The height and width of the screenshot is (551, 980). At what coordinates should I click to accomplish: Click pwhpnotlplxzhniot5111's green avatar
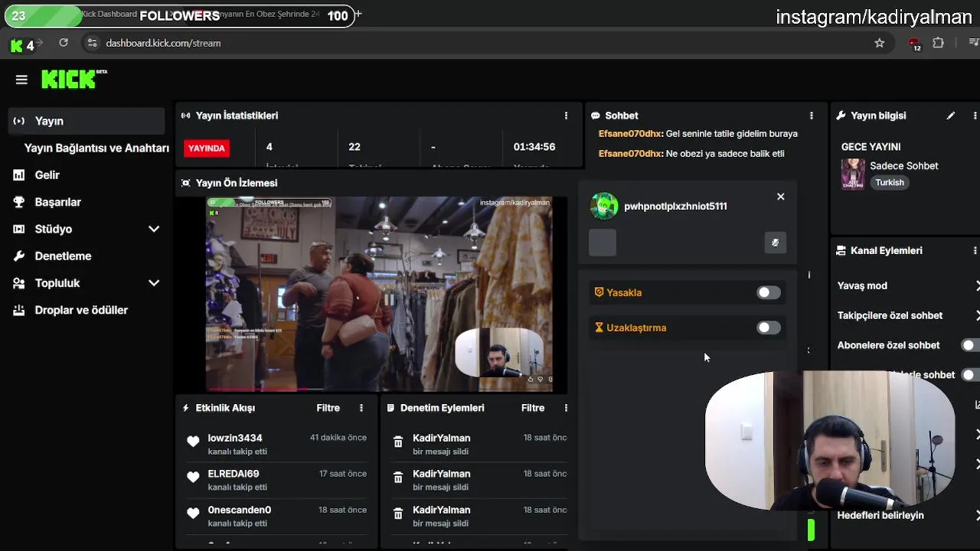pos(604,206)
